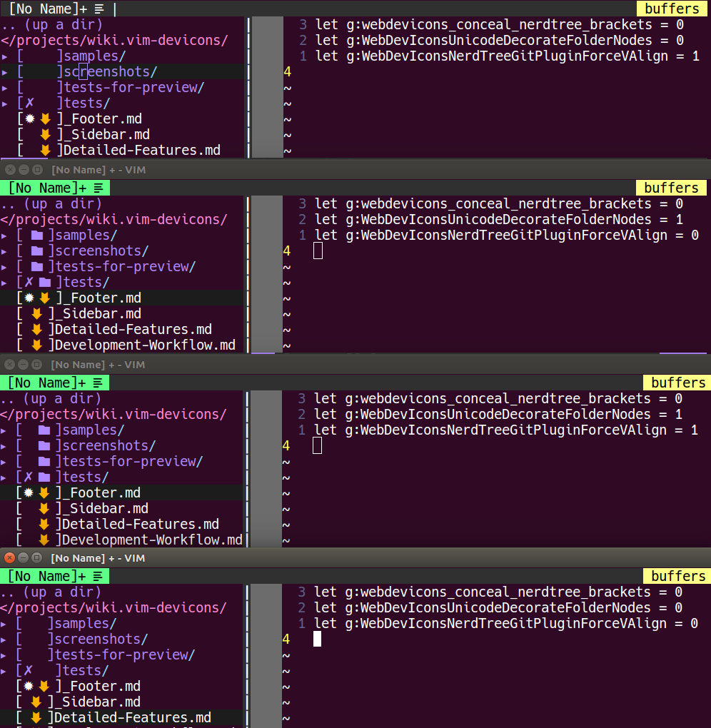Click the '[No Name] + - VIM' title of bottom window
711x728 pixels.
click(98, 558)
